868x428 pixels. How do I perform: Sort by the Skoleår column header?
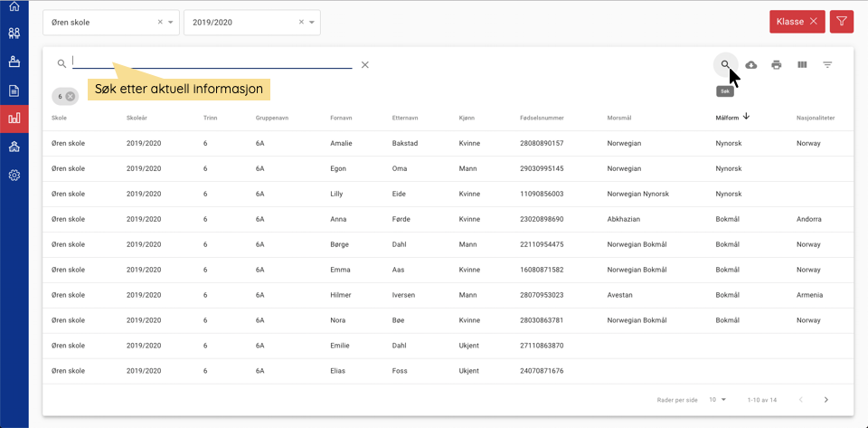137,118
